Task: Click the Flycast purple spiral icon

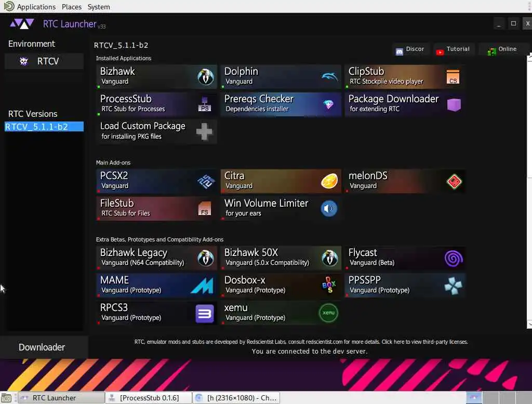Action: (x=454, y=259)
